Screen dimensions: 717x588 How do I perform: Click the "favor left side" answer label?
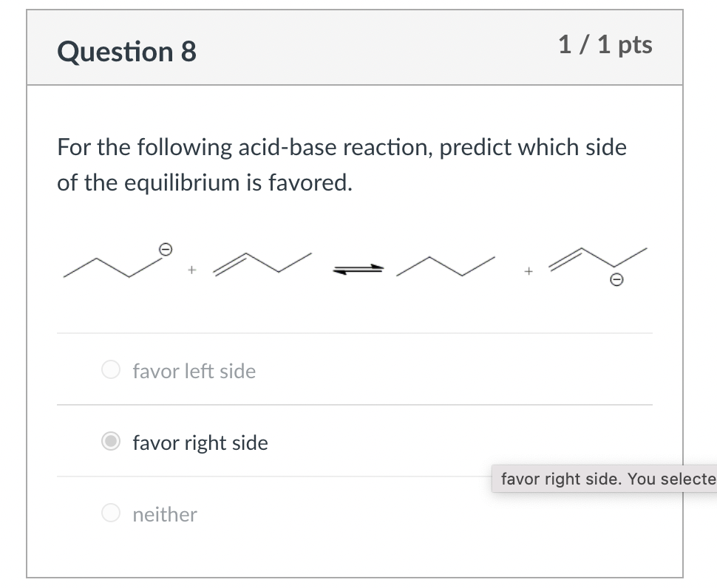[194, 371]
